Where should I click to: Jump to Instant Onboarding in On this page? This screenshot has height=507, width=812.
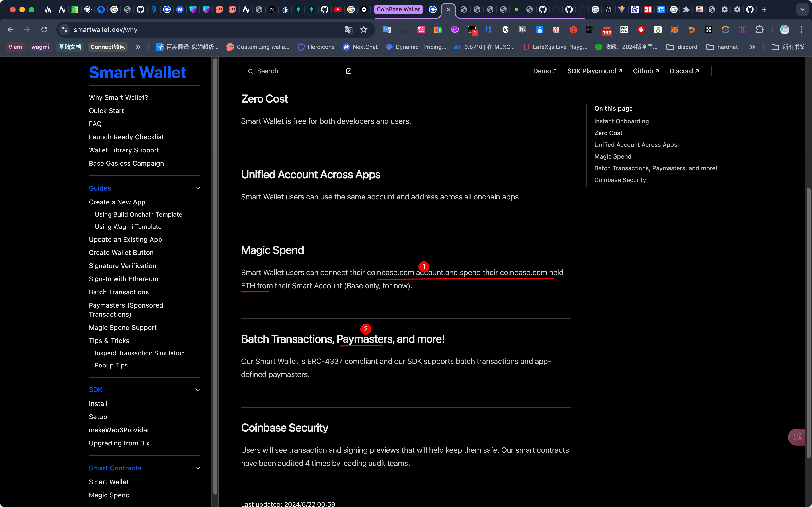click(621, 121)
